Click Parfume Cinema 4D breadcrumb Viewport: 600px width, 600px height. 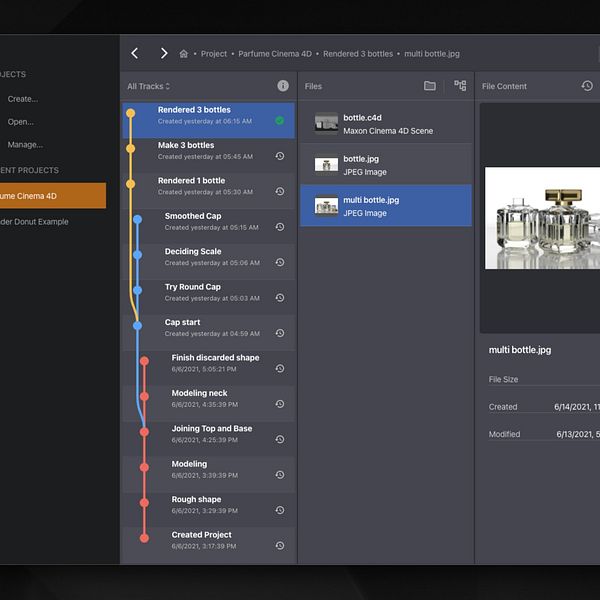[275, 54]
